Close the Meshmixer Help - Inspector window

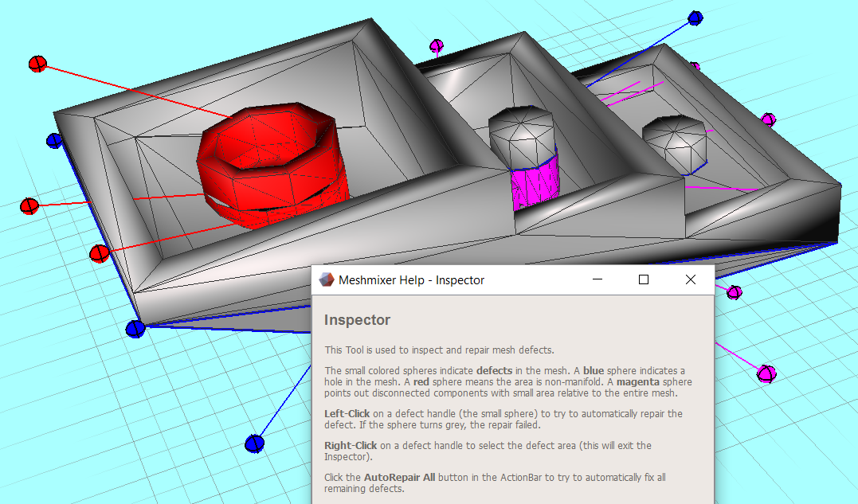[690, 279]
